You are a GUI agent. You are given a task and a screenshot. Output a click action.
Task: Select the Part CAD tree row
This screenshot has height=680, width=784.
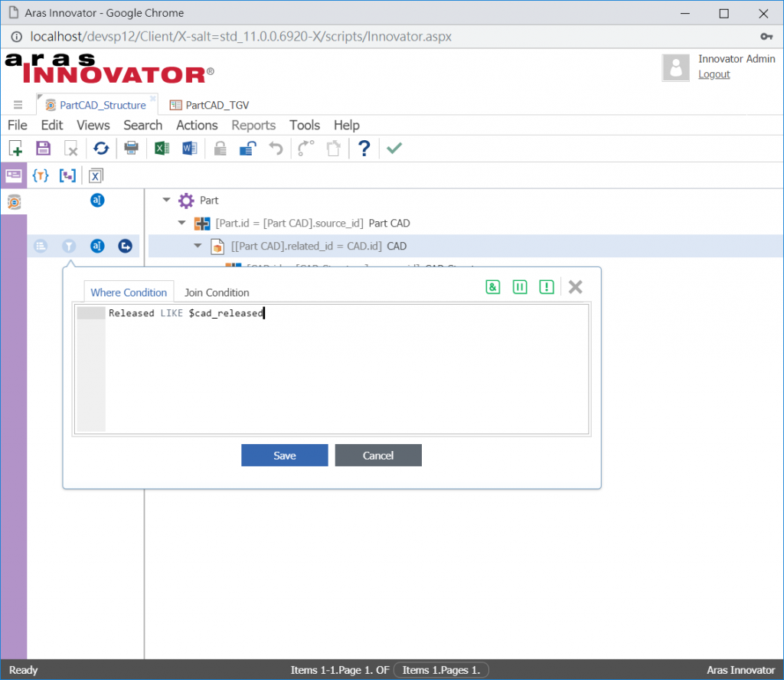(312, 223)
